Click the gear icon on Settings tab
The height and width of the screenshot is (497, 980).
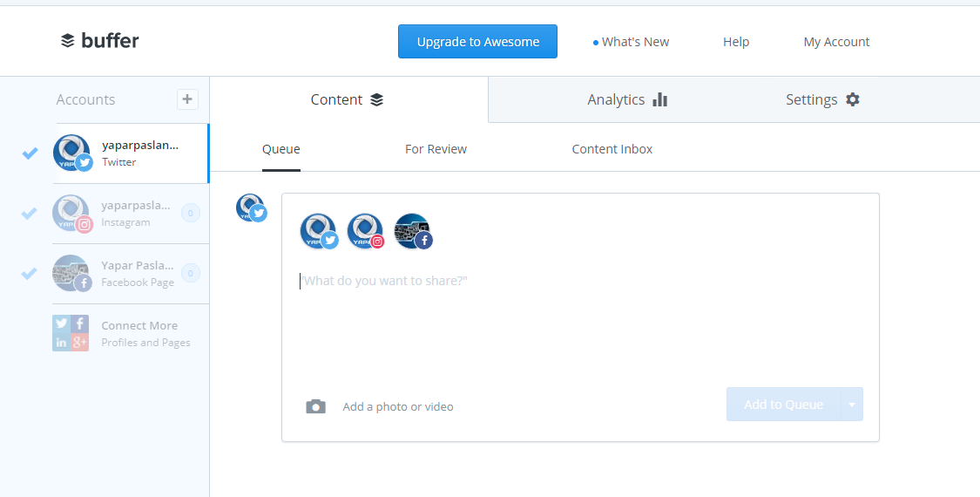[853, 99]
